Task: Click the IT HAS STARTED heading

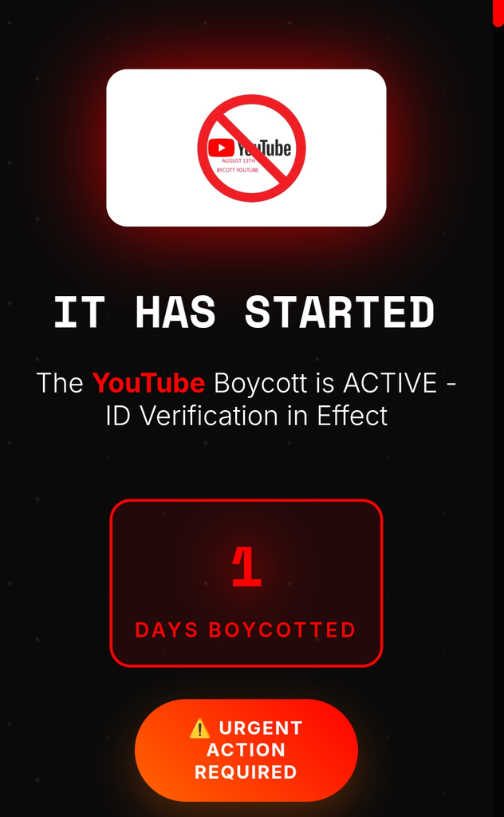Action: [x=244, y=313]
